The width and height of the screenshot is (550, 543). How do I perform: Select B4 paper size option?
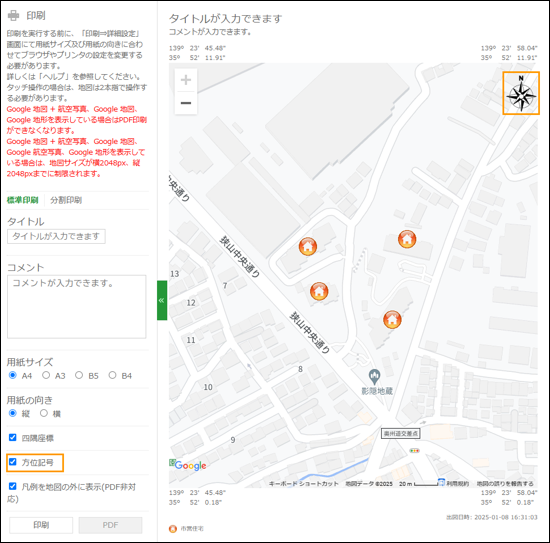click(112, 375)
